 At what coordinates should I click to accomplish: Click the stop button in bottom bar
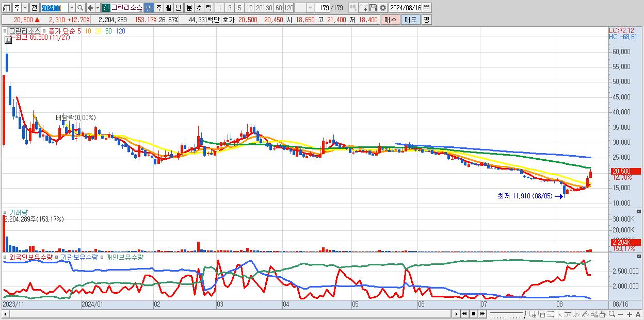tap(474, 314)
